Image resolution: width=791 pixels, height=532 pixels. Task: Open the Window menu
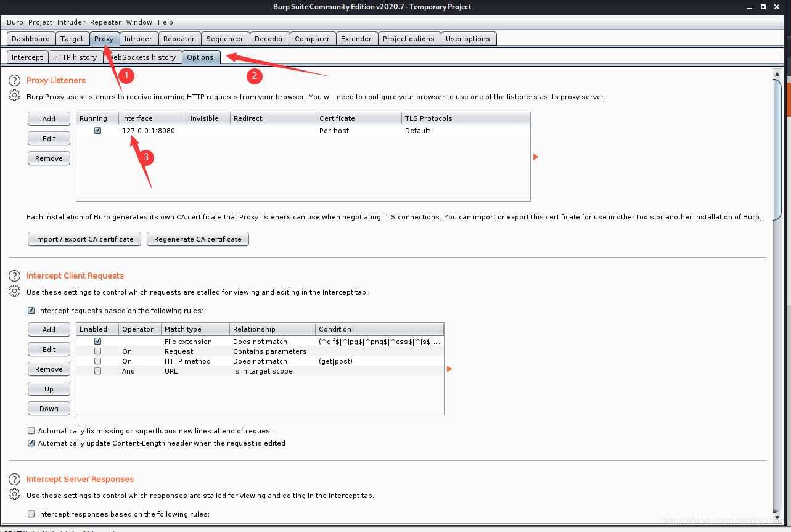(x=139, y=22)
